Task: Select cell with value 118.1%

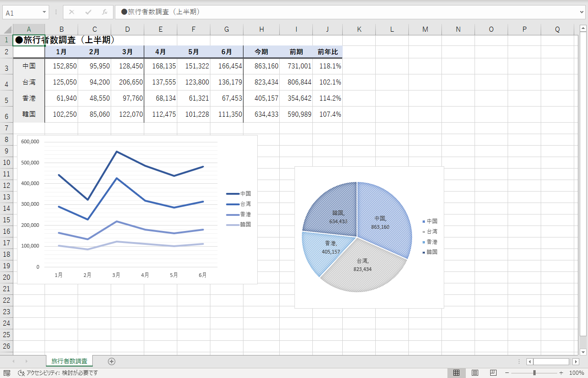Action: [328, 66]
